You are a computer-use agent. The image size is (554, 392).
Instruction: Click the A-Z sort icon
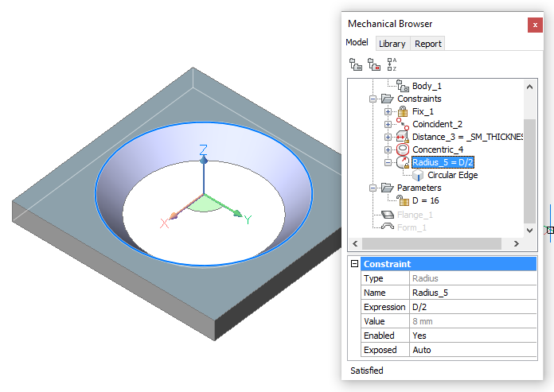(391, 64)
